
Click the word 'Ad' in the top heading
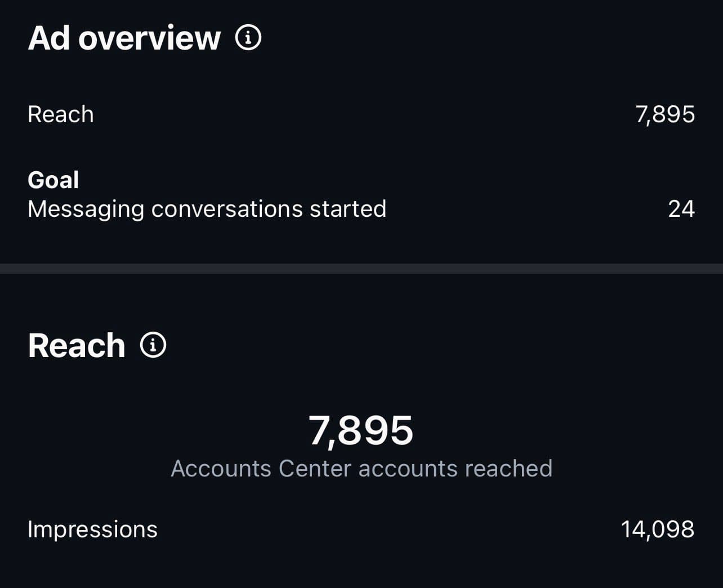pos(48,38)
